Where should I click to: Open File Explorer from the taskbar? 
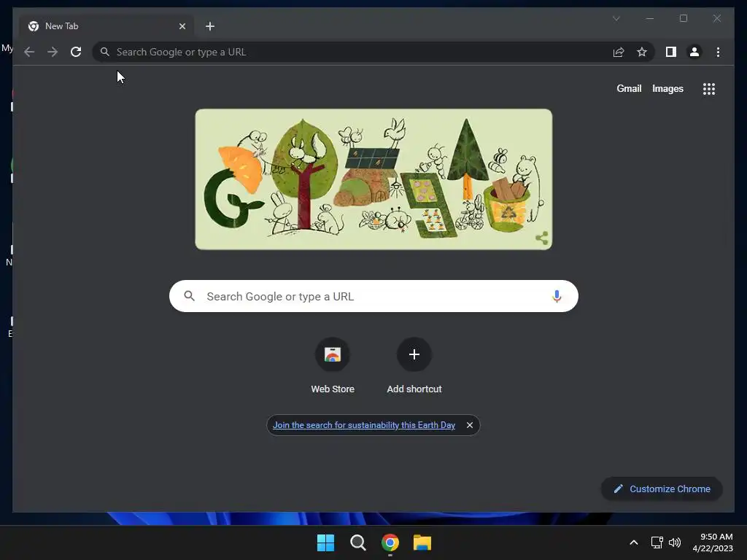422,542
